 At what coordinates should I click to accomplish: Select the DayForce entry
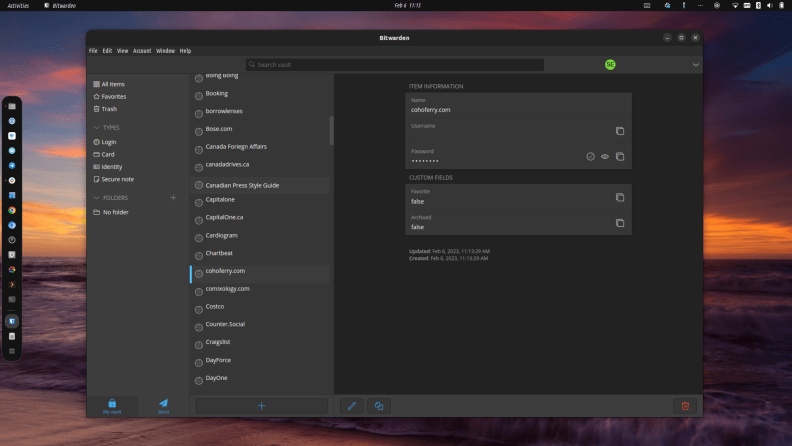pyautogui.click(x=260, y=362)
